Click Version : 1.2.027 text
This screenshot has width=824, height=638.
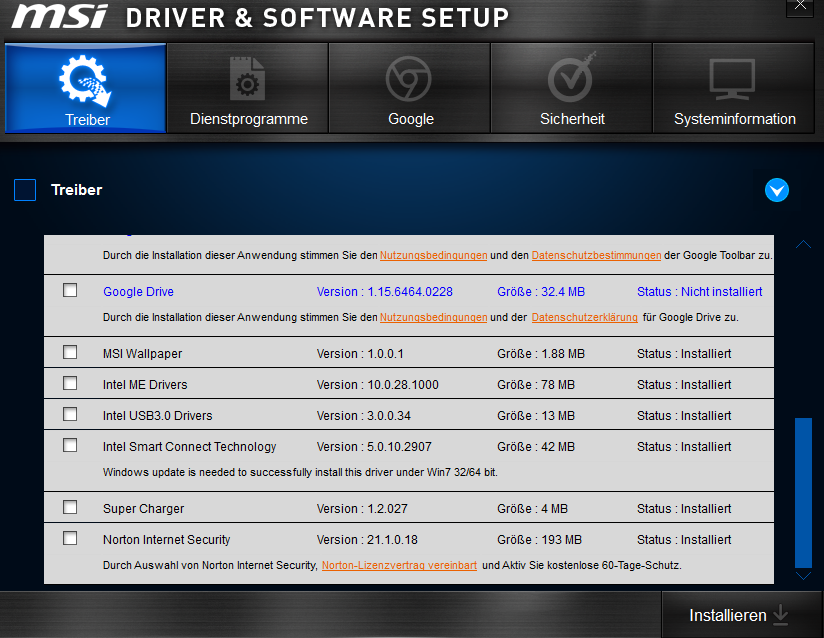[x=362, y=509]
